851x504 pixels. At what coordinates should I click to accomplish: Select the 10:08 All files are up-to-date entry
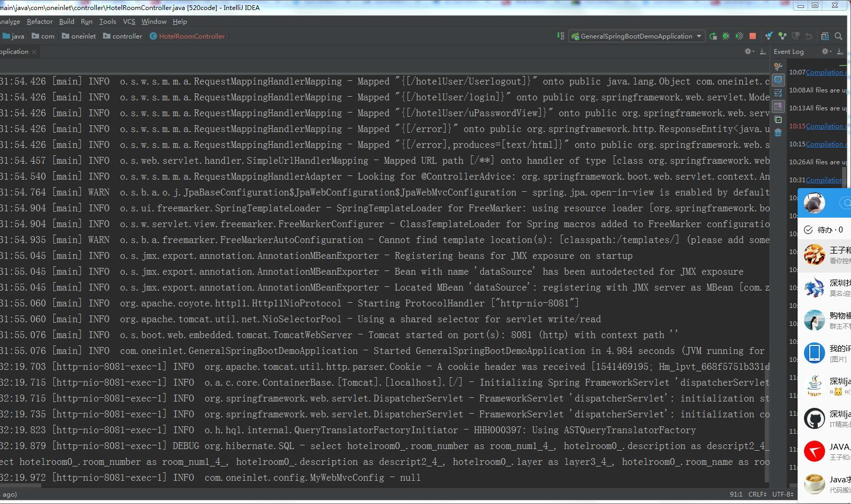(818, 90)
